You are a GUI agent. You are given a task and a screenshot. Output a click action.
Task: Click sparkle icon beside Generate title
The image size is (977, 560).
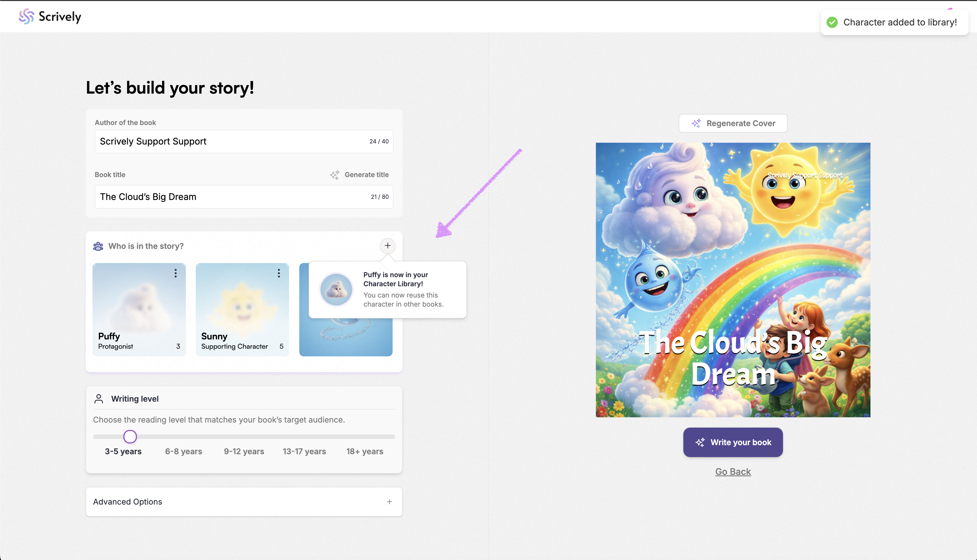[x=334, y=175]
